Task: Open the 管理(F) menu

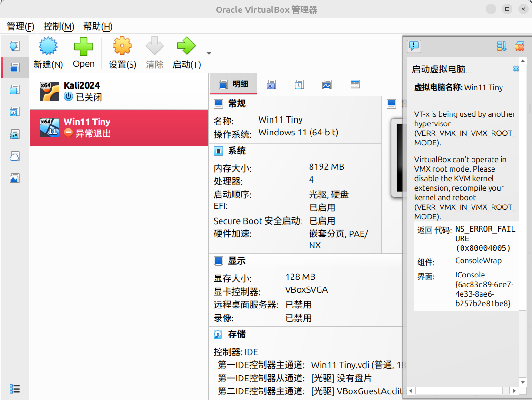Action: tap(20, 26)
